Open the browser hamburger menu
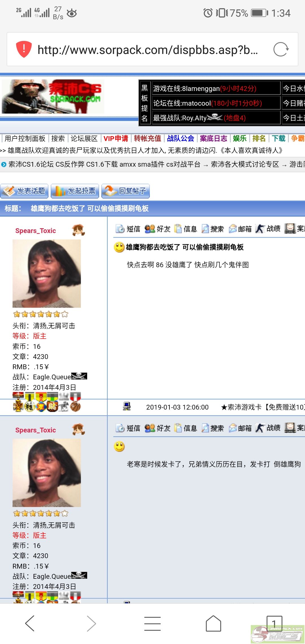 click(152, 623)
